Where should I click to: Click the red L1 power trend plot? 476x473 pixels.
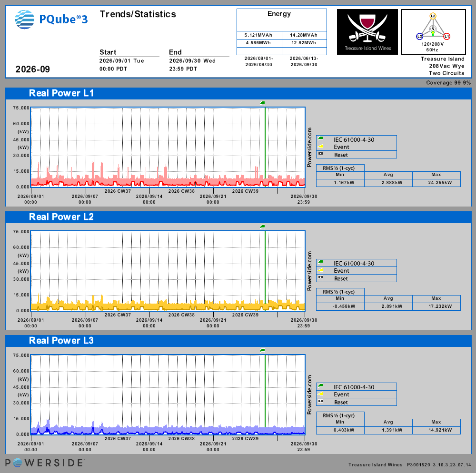168,147
